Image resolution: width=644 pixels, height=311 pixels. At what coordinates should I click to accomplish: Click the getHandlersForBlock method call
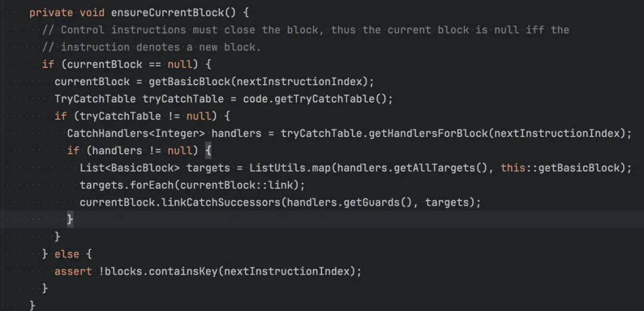[428, 133]
